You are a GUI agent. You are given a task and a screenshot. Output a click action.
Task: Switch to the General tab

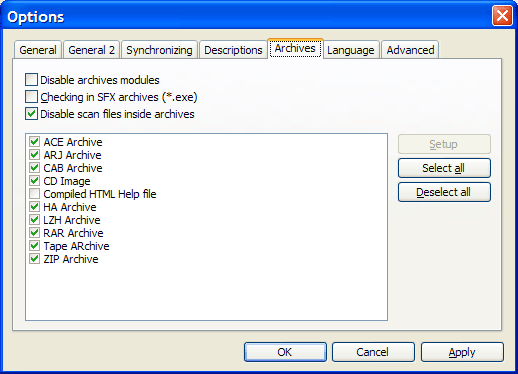tap(38, 50)
